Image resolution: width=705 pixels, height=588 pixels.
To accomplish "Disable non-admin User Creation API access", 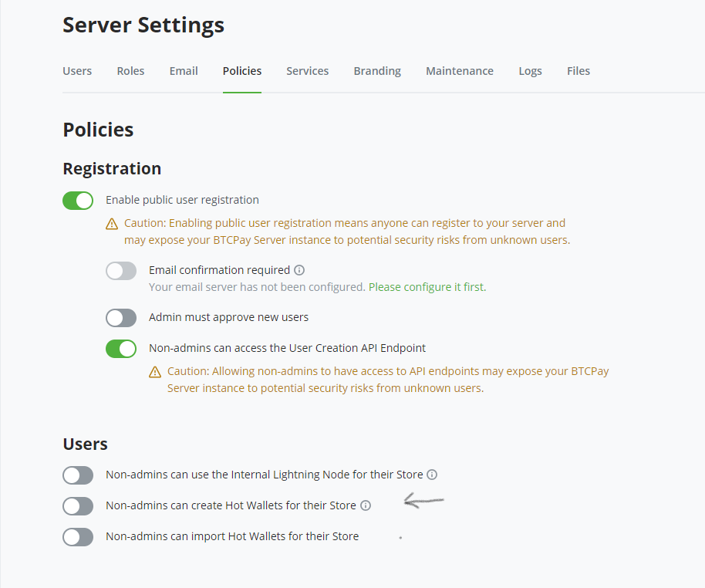I will tap(121, 348).
